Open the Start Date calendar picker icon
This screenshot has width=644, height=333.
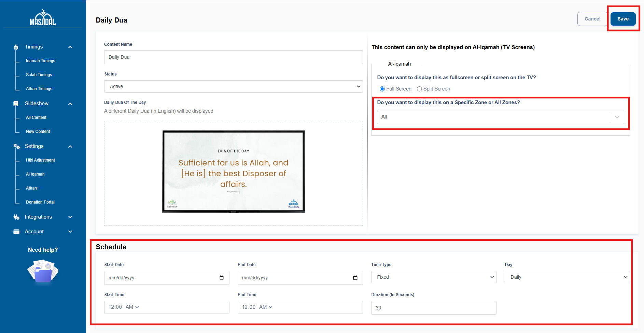pos(222,278)
